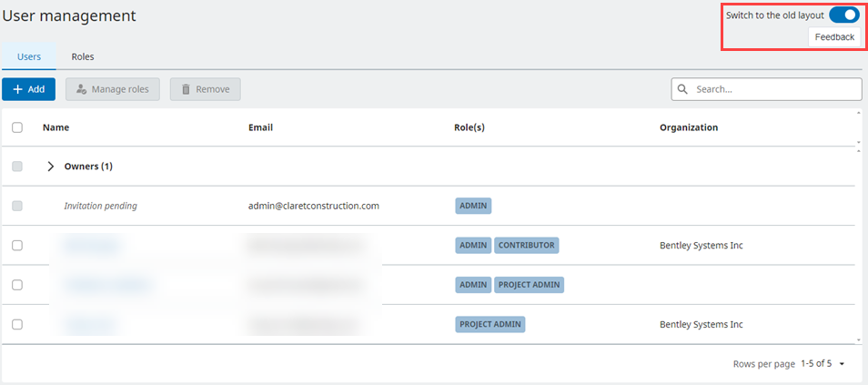Sort by the Organization column header
Screen dimensions: 868x385
click(x=689, y=127)
